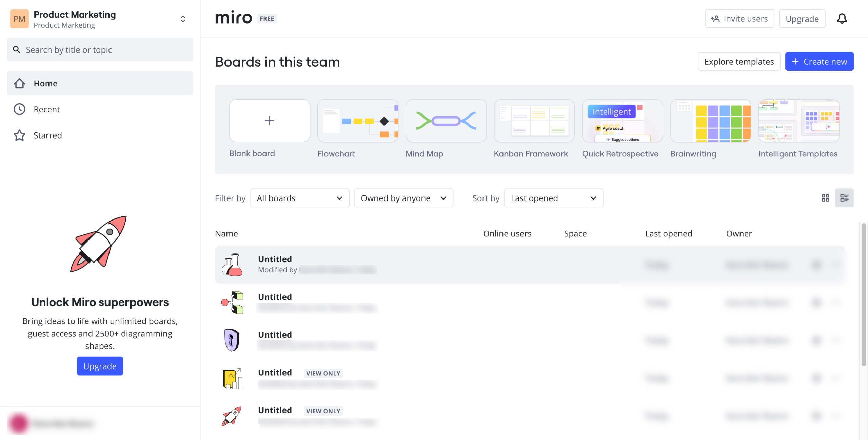
Task: Open the Owned by anyone dropdown
Action: point(403,198)
